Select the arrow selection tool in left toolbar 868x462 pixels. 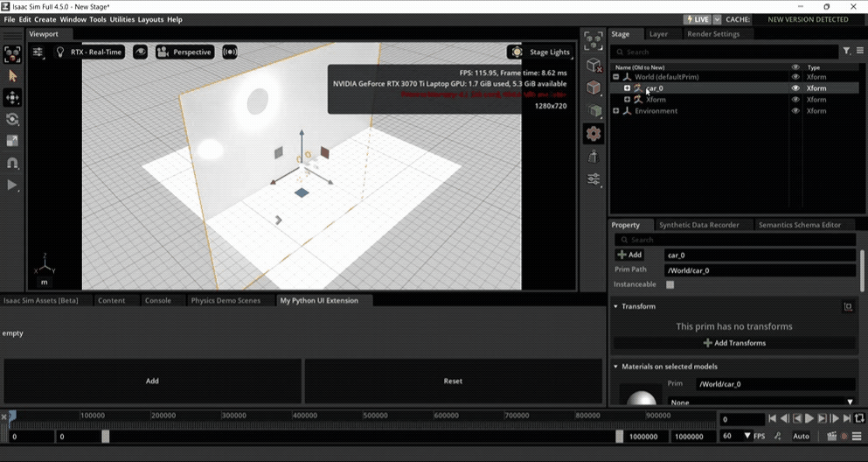[x=12, y=76]
